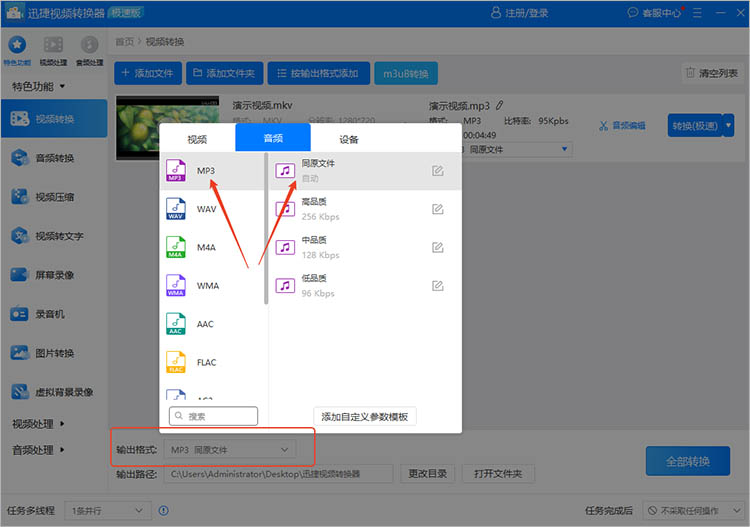Click the 输出路径 path field
The height and width of the screenshot is (527, 750).
click(278, 474)
